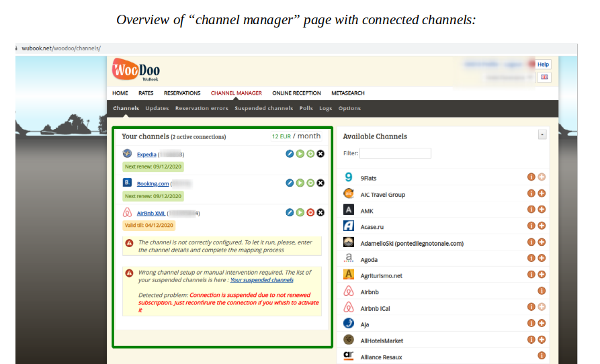Click the green circle status icon for Expedia

[x=310, y=154]
